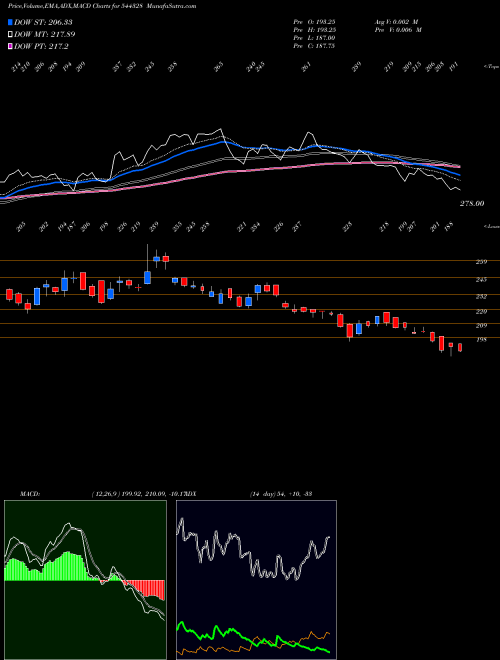Click the white DOW MT legend swatch

[x=10, y=35]
